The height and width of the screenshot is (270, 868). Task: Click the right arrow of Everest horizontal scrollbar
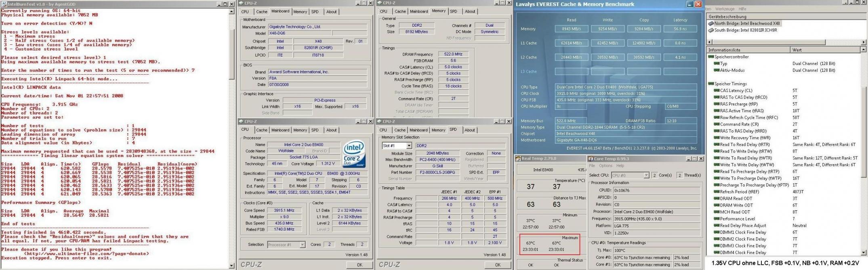(864, 42)
